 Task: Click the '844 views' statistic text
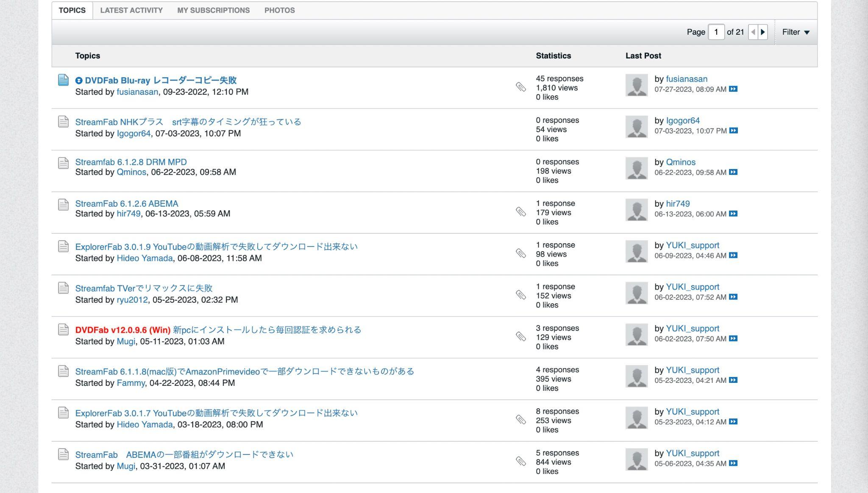pyautogui.click(x=553, y=462)
